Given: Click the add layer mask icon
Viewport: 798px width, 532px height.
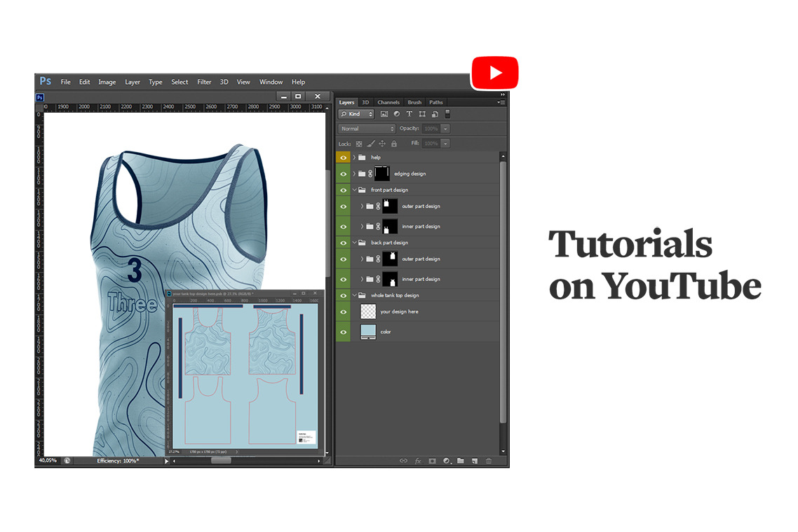Looking at the screenshot, I should click(432, 461).
